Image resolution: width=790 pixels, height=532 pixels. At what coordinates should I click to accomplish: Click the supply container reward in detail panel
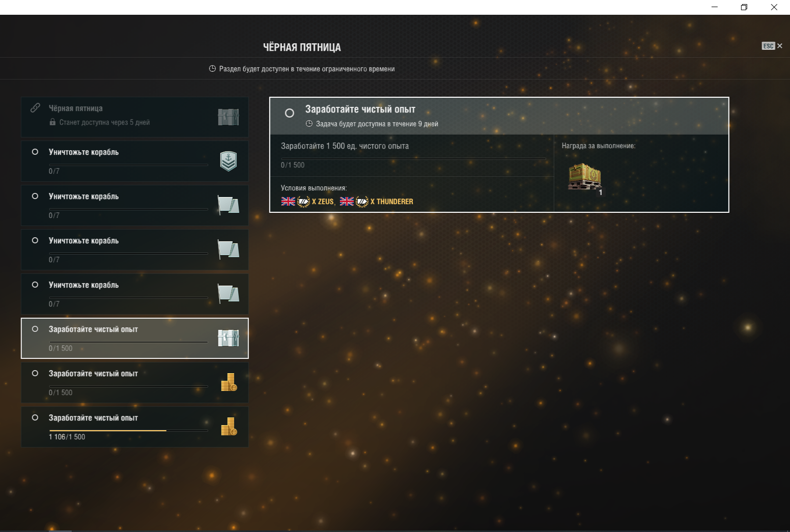pyautogui.click(x=585, y=176)
